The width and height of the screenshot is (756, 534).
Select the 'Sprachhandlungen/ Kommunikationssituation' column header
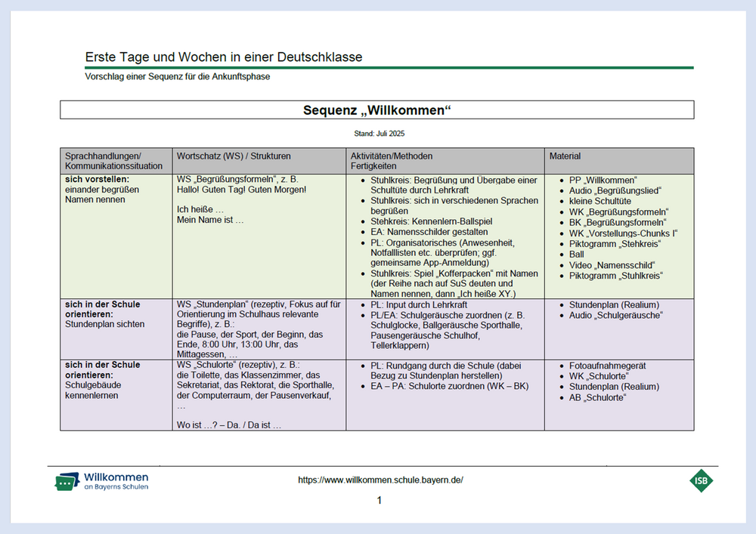[x=113, y=161]
